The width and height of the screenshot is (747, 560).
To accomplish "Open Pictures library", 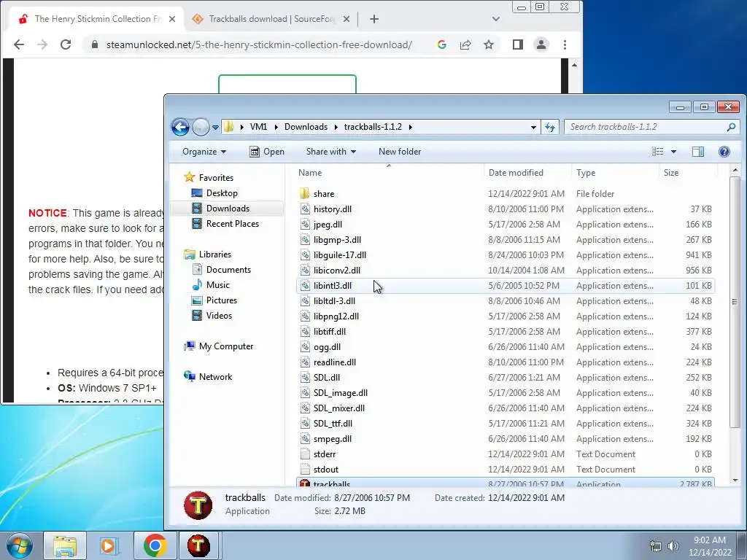I will pos(222,300).
